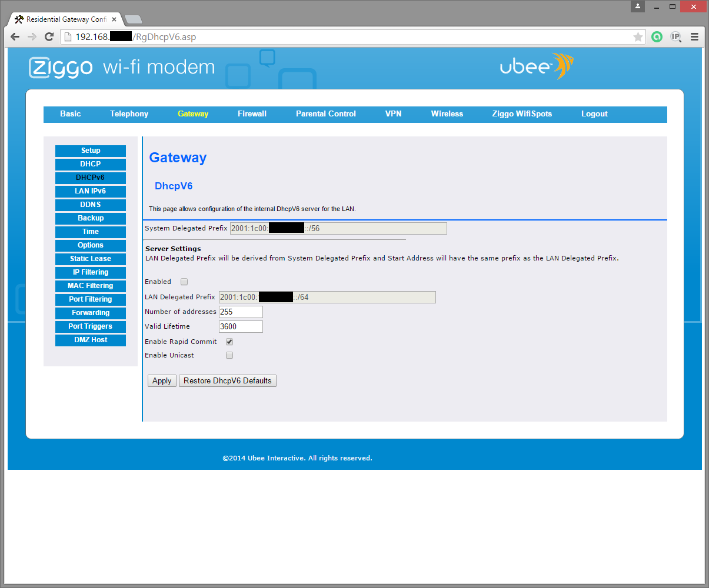
Task: Open the Wireless menu tab
Action: pos(447,114)
